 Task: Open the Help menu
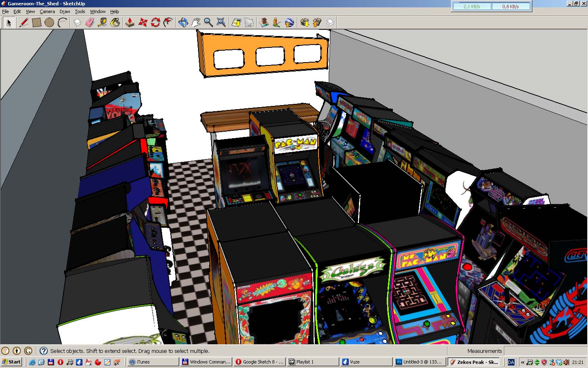click(115, 11)
